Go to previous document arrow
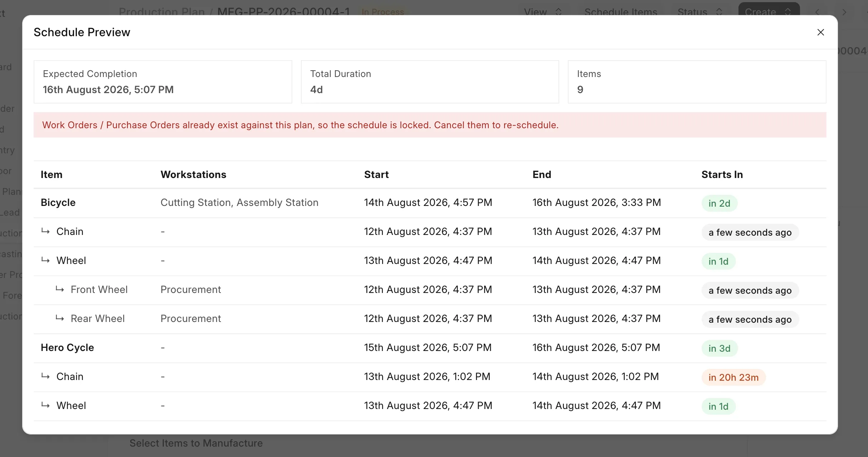 point(817,12)
